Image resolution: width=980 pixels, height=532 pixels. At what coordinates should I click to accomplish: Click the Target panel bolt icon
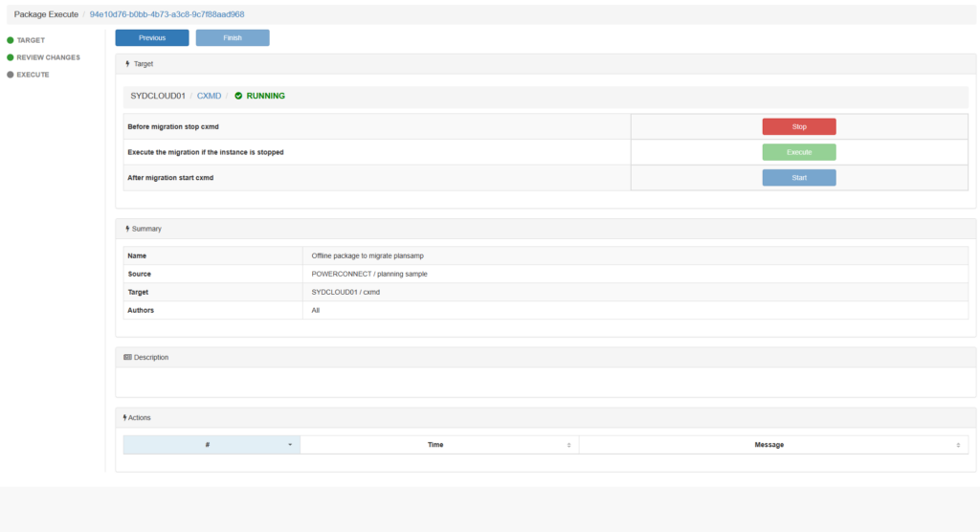(x=127, y=64)
